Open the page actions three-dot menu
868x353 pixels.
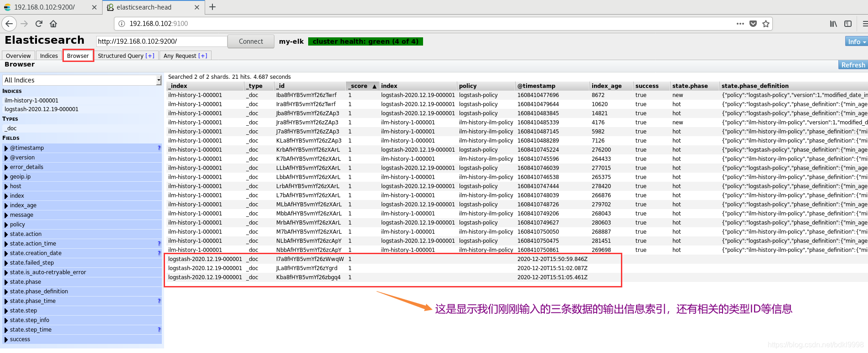pos(740,24)
